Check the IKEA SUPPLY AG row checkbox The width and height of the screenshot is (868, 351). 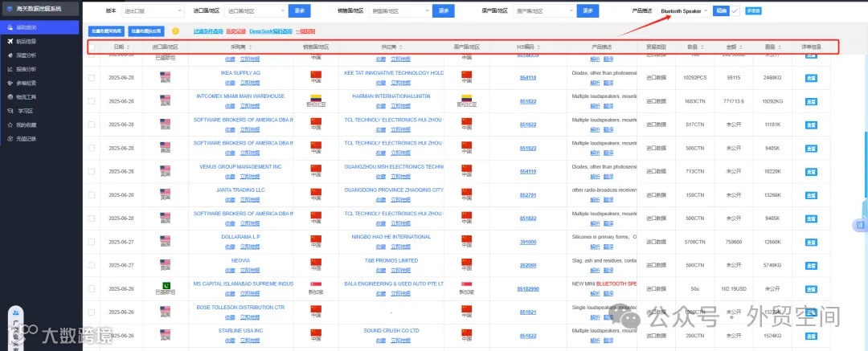(92, 78)
